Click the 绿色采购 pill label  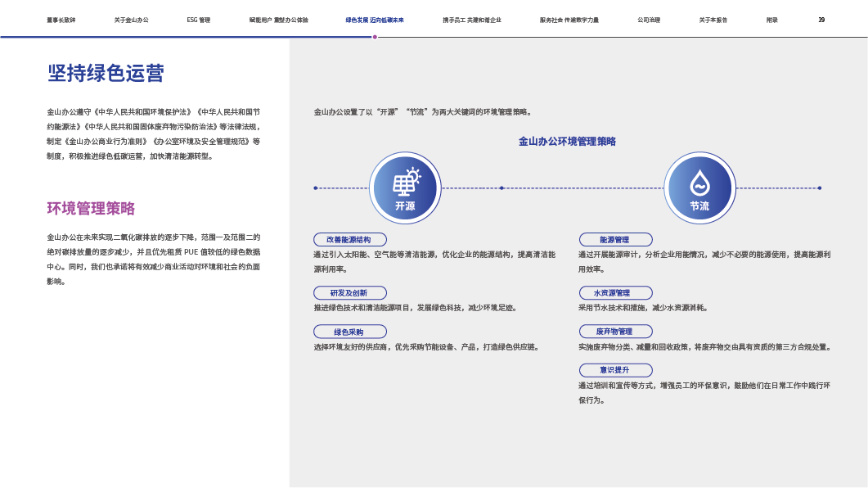(x=349, y=332)
